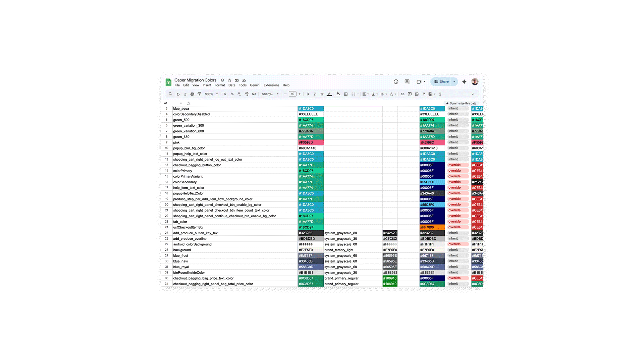Image resolution: width=644 pixels, height=362 pixels.
Task: Click the functions sigma icon
Action: click(x=440, y=94)
